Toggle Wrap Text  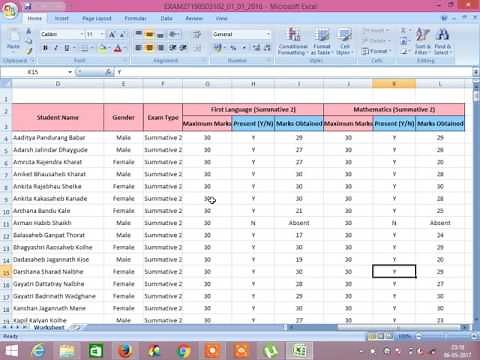(x=197, y=34)
